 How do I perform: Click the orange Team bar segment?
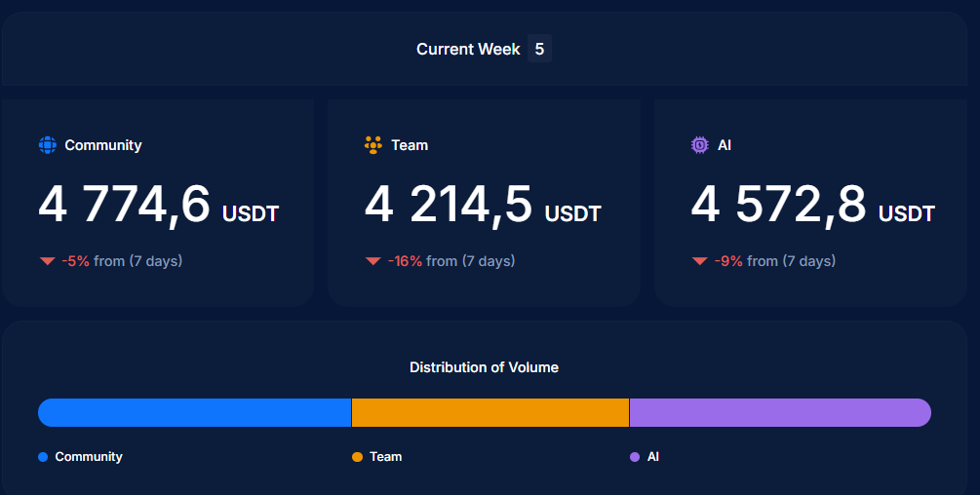point(490,412)
